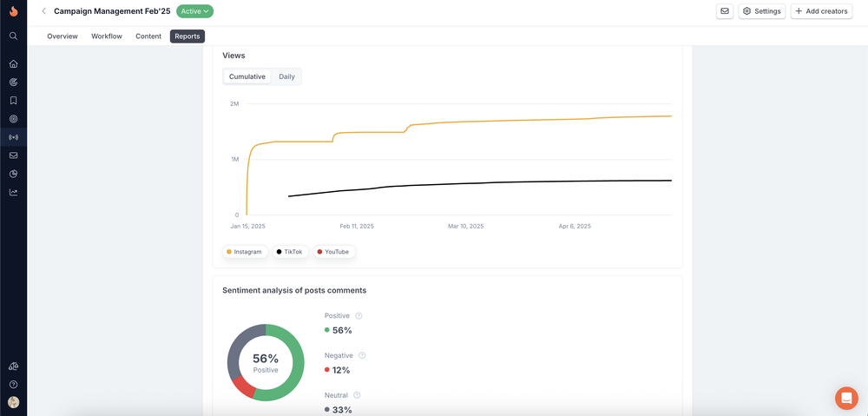Switch to the Workflow tab

tap(107, 36)
